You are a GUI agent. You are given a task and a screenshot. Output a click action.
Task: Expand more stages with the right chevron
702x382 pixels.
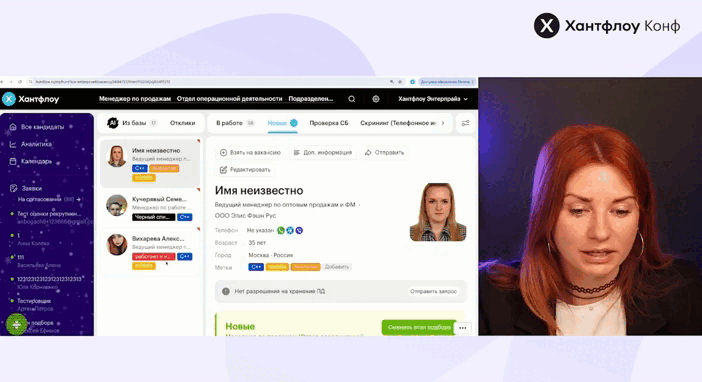[x=443, y=123]
